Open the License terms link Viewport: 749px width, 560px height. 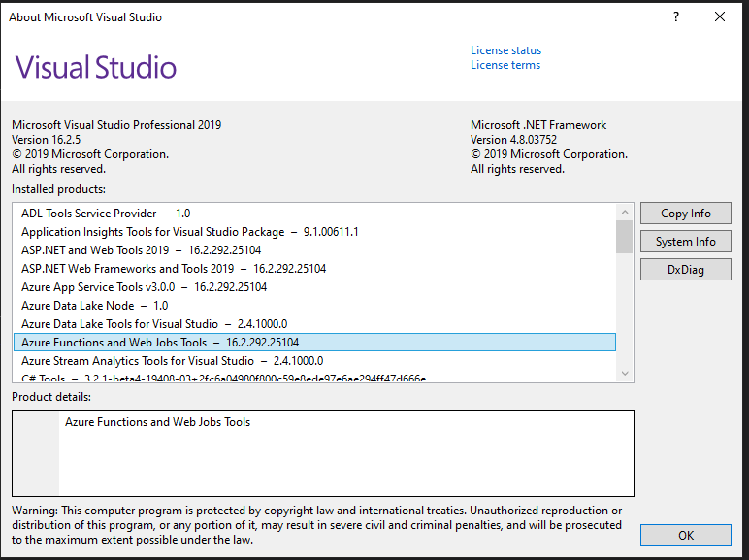(505, 65)
